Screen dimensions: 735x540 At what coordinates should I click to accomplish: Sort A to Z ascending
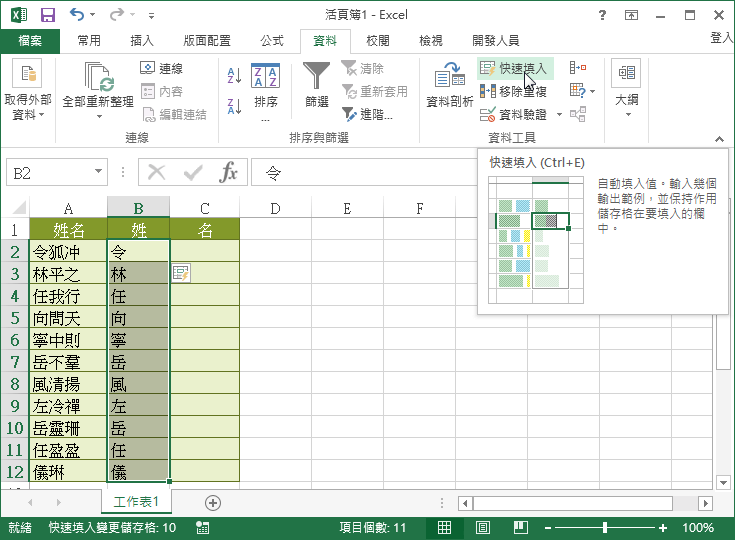click(234, 75)
